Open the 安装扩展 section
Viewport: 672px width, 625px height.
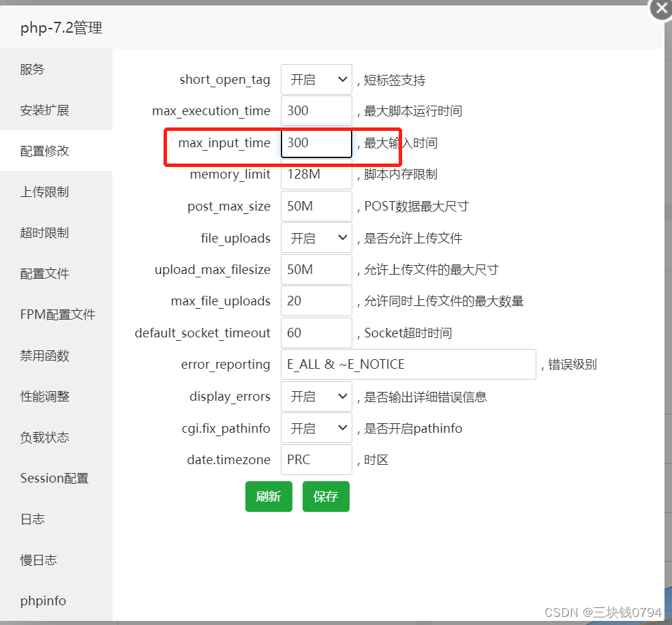(42, 110)
